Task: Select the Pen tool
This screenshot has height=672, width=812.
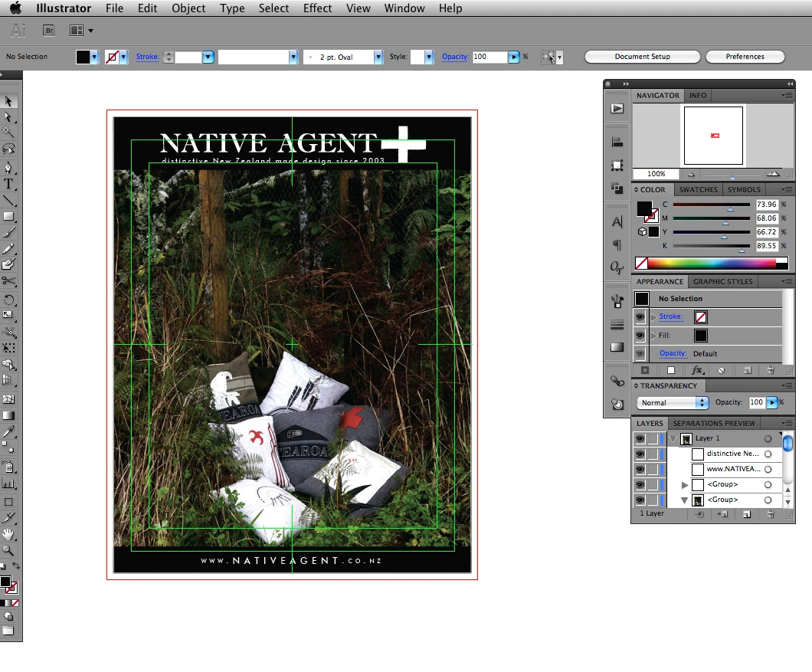Action: tap(8, 167)
